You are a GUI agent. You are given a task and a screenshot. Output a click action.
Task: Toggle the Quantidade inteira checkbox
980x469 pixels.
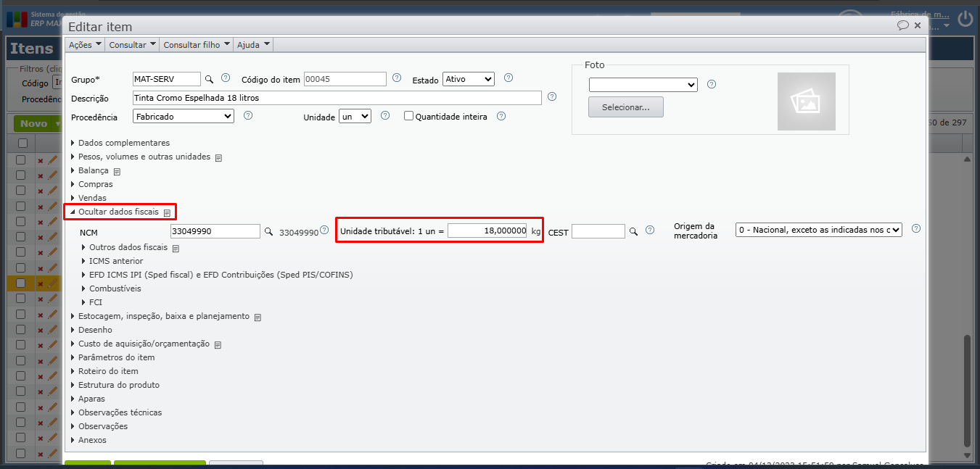click(409, 115)
